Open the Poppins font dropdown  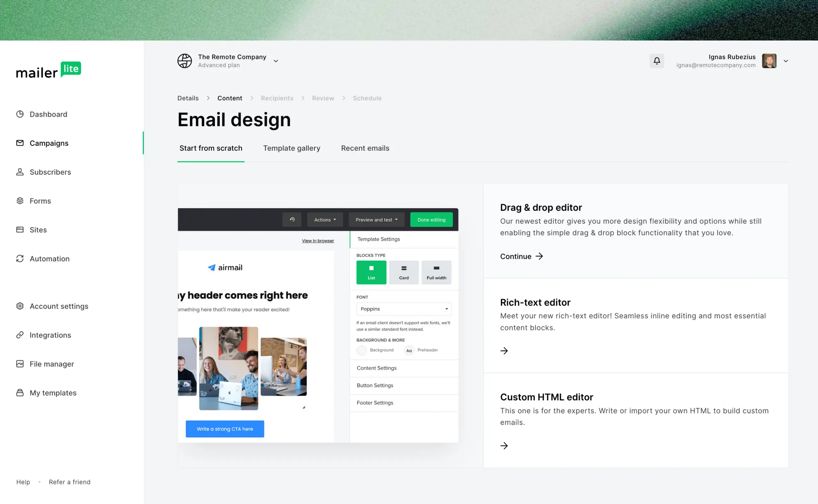(x=403, y=309)
